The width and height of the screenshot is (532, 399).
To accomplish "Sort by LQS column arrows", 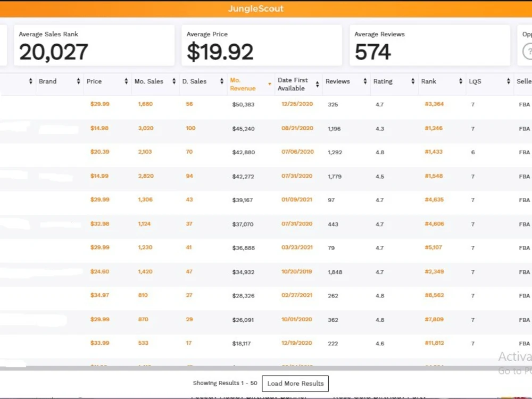I will pyautogui.click(x=509, y=81).
